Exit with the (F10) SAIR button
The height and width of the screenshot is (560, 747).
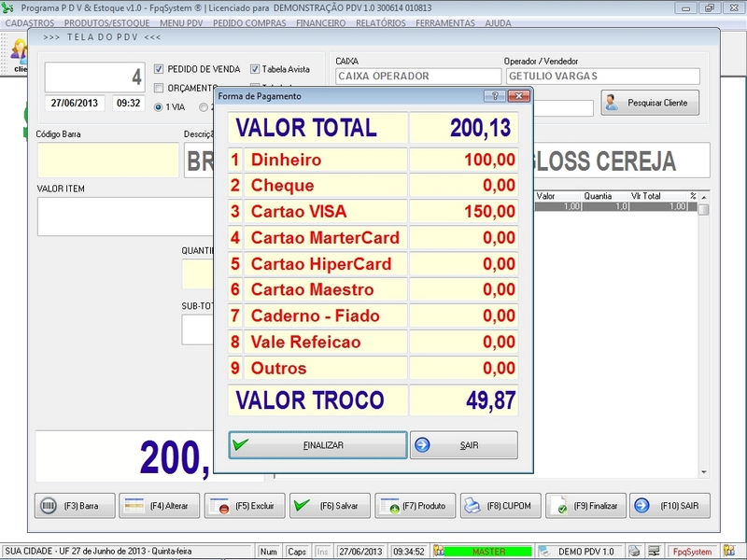[669, 506]
